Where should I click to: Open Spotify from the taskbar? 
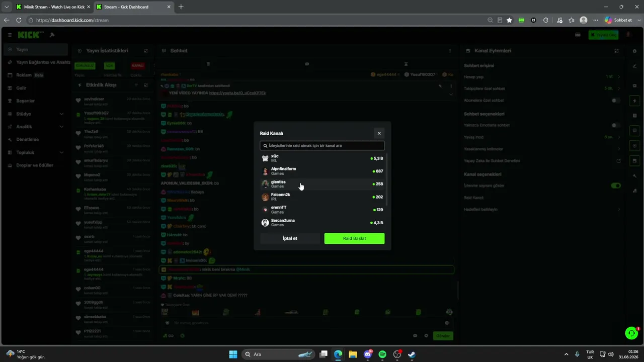tap(382, 354)
